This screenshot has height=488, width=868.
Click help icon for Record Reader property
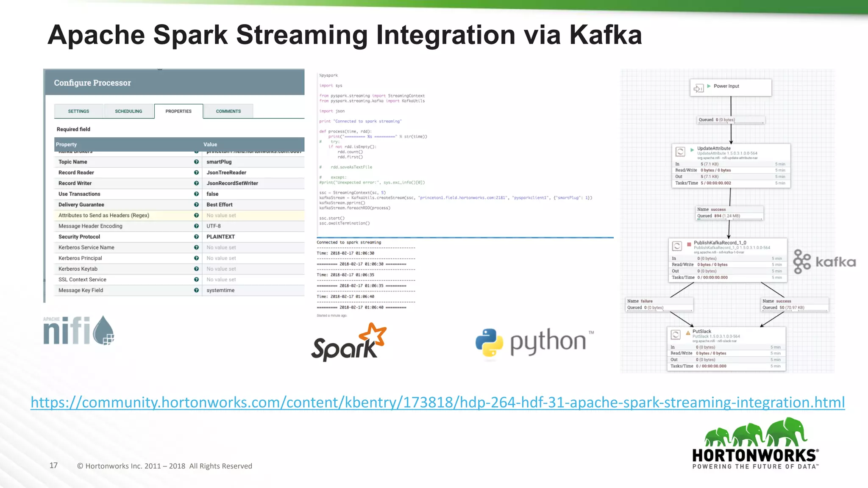click(x=196, y=172)
